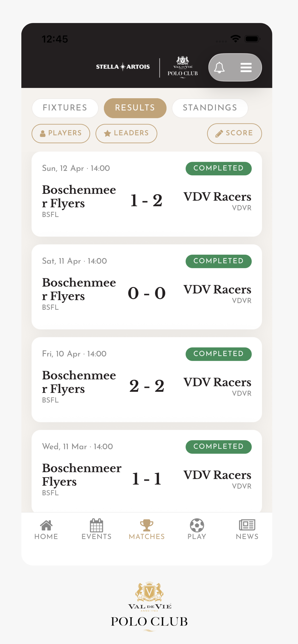Open the Leaders button
This screenshot has width=298, height=644.
(x=126, y=133)
